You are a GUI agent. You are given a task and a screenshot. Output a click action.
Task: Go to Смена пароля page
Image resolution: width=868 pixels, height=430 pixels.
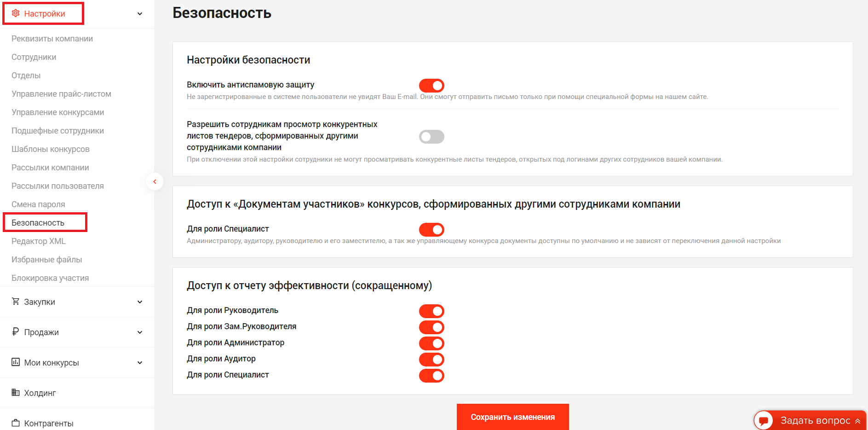38,204
